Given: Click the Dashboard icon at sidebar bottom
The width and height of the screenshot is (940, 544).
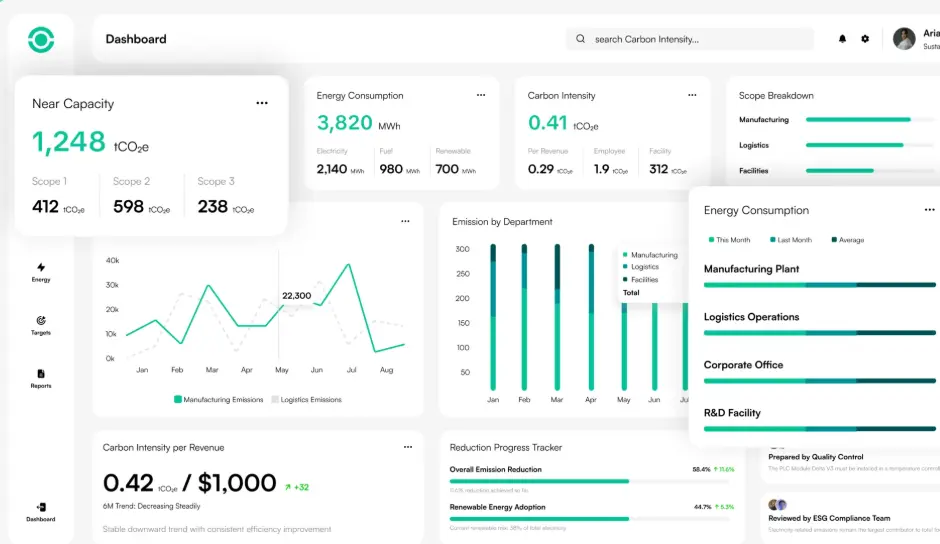Looking at the screenshot, I should tap(41, 512).
